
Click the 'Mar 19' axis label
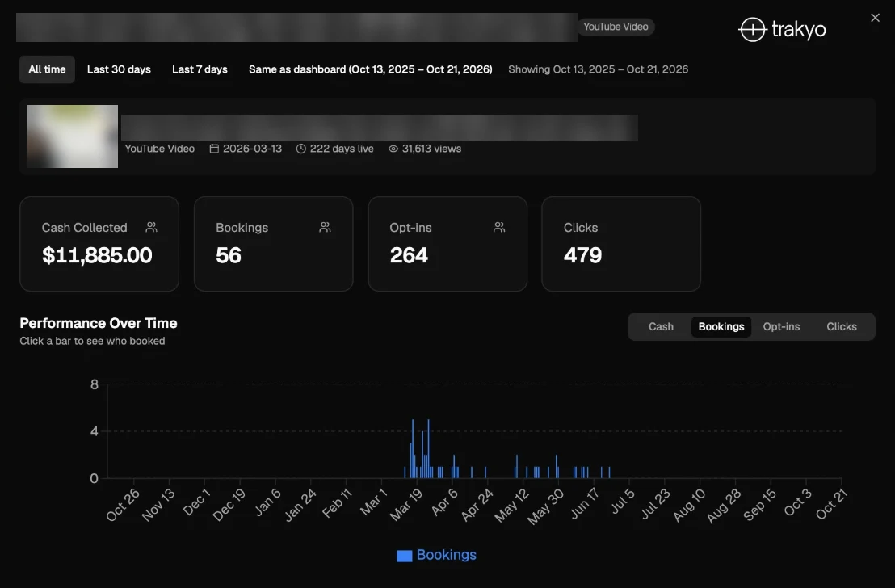(x=406, y=504)
